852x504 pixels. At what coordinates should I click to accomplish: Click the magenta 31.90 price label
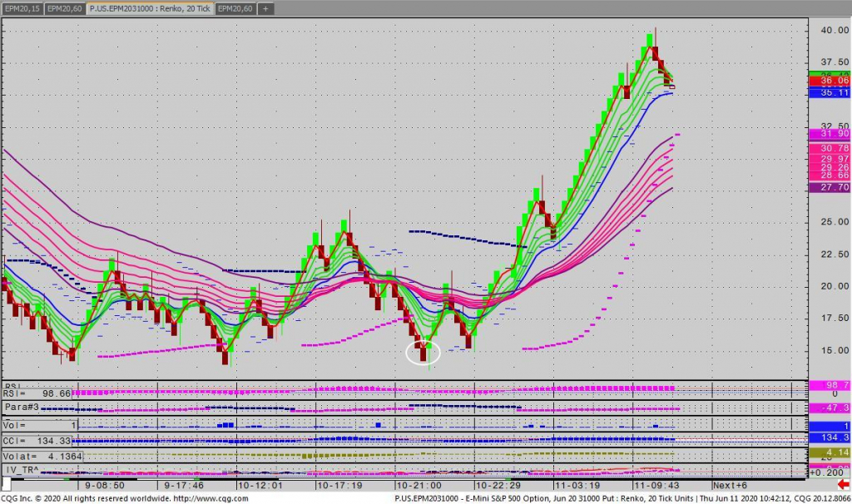pyautogui.click(x=830, y=134)
